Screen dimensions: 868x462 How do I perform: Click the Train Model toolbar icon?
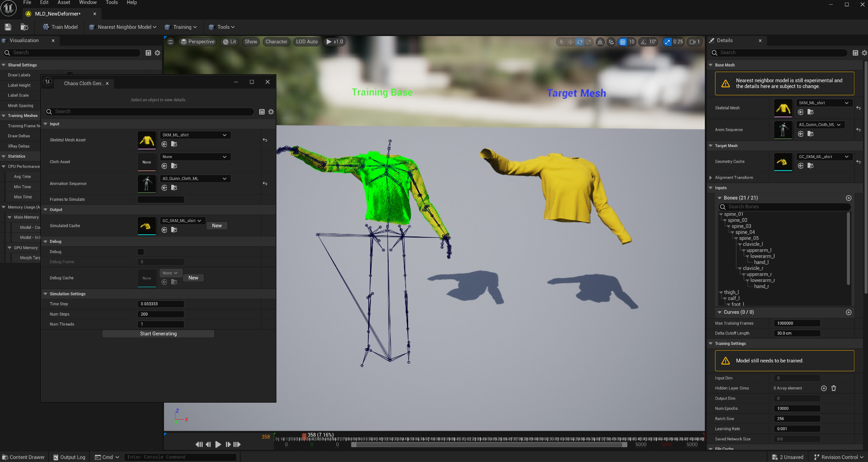[60, 27]
